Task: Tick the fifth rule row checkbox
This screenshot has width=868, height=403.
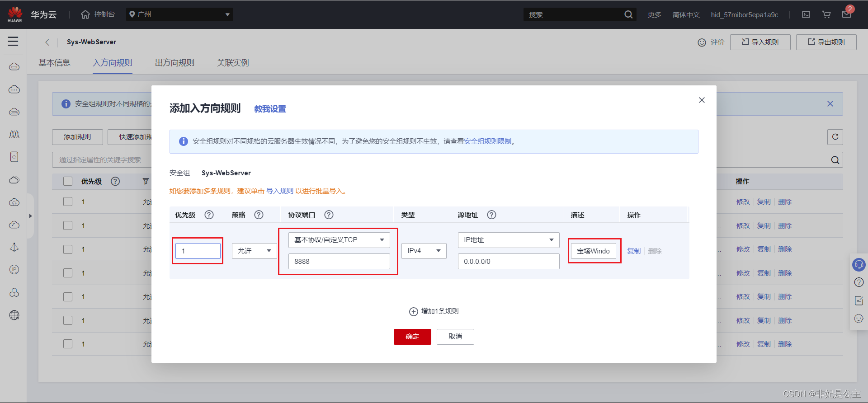Action: tap(68, 296)
